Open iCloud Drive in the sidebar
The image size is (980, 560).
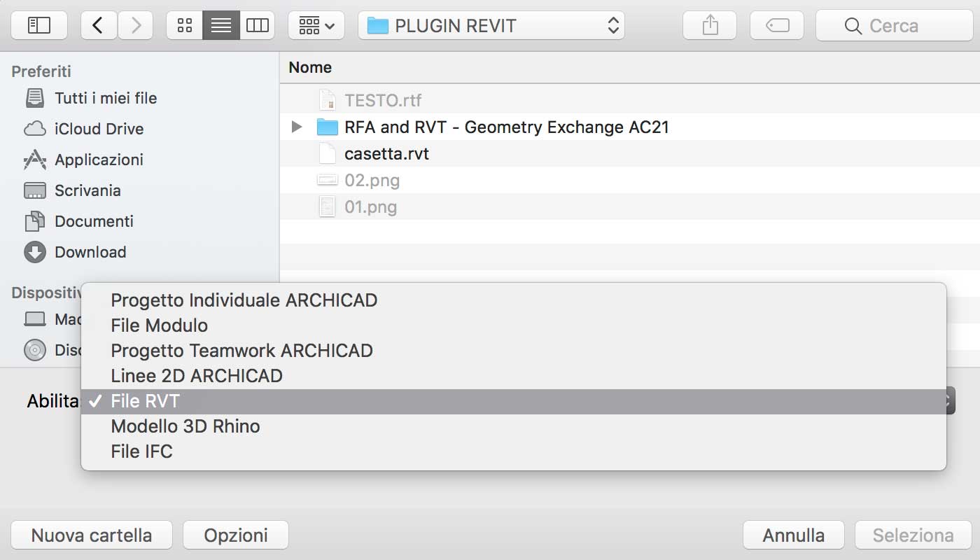click(99, 129)
